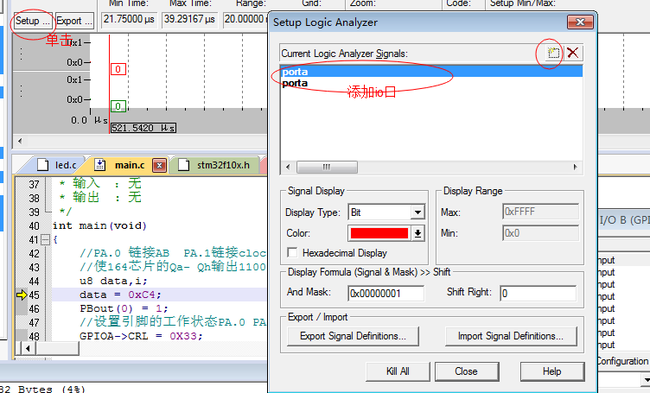650x393 pixels.
Task: Click the Min Time value 21.75000 µs
Action: coord(129,19)
